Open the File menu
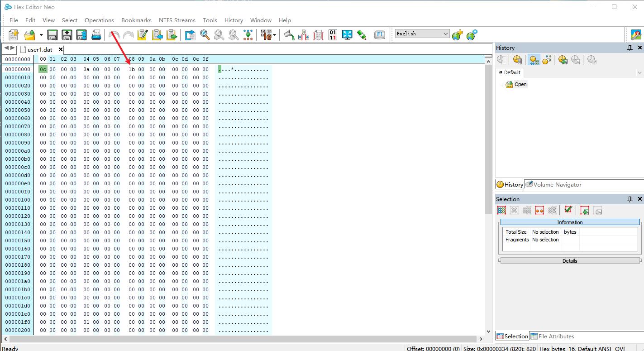 coord(14,20)
